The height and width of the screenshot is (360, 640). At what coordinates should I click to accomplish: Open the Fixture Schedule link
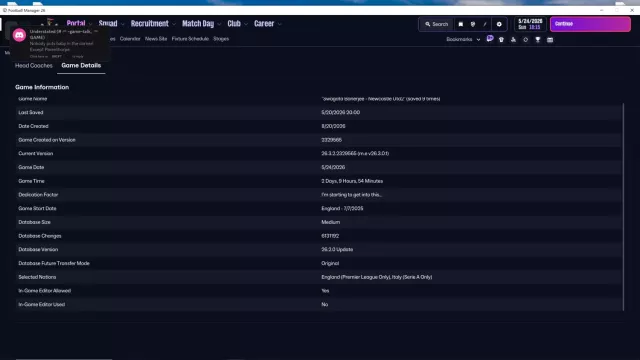tap(190, 39)
